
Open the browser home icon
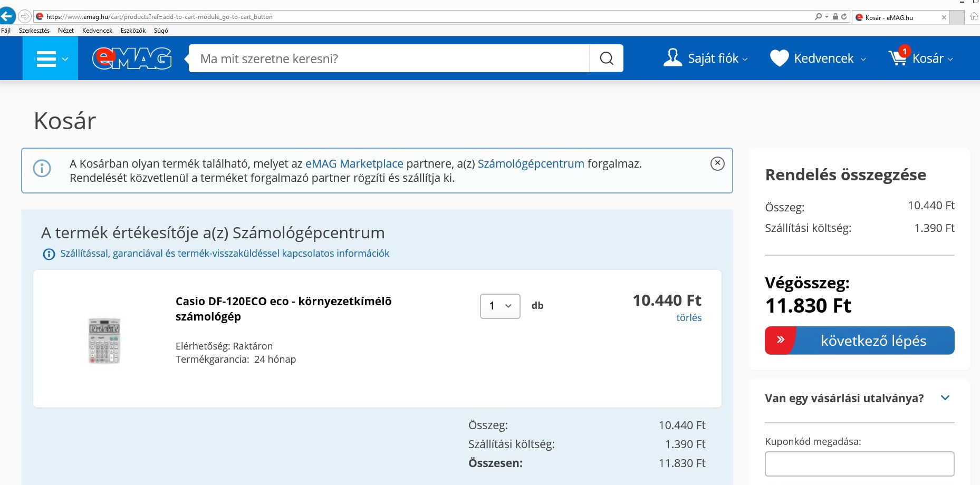[974, 17]
